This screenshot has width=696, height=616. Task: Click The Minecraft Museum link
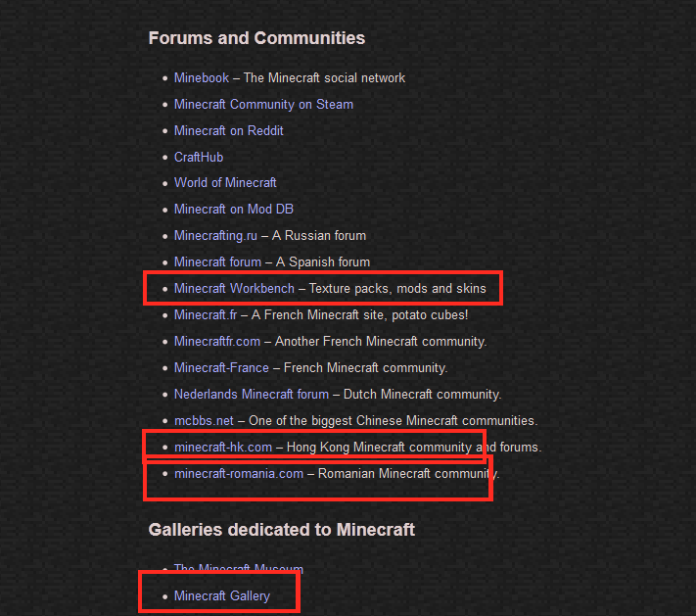239,568
